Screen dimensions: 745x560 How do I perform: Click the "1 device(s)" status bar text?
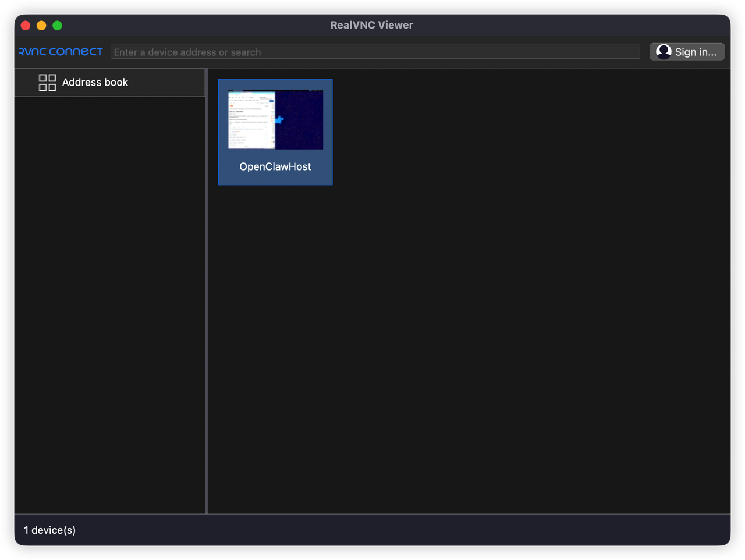point(50,530)
